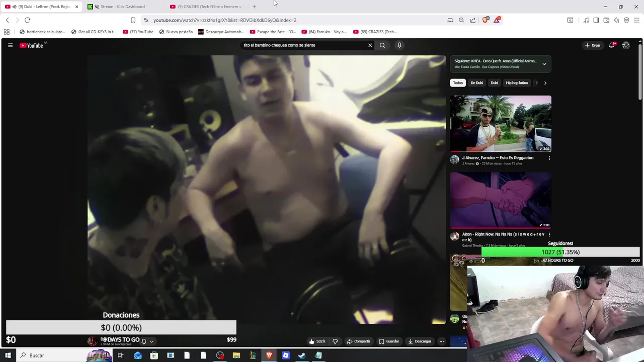Open the browser main menu
This screenshot has width=644, height=362.
637,20
